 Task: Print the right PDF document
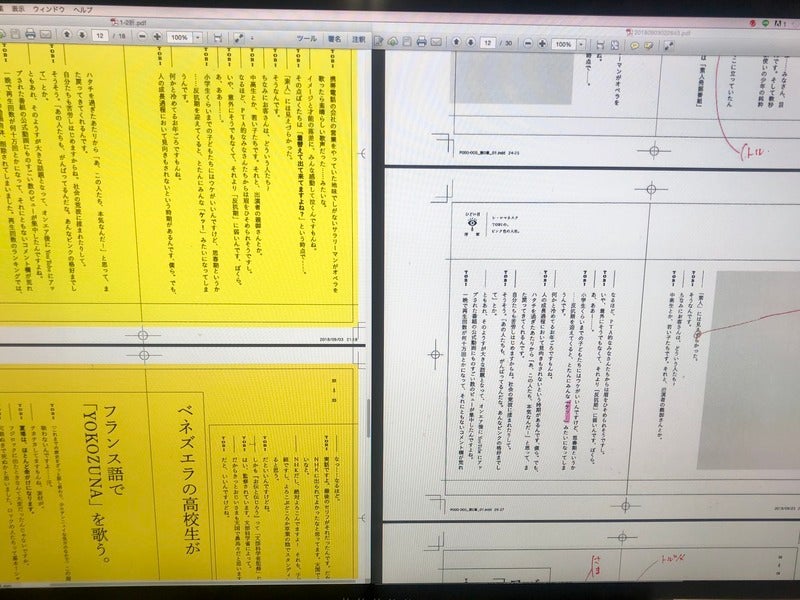(421, 42)
